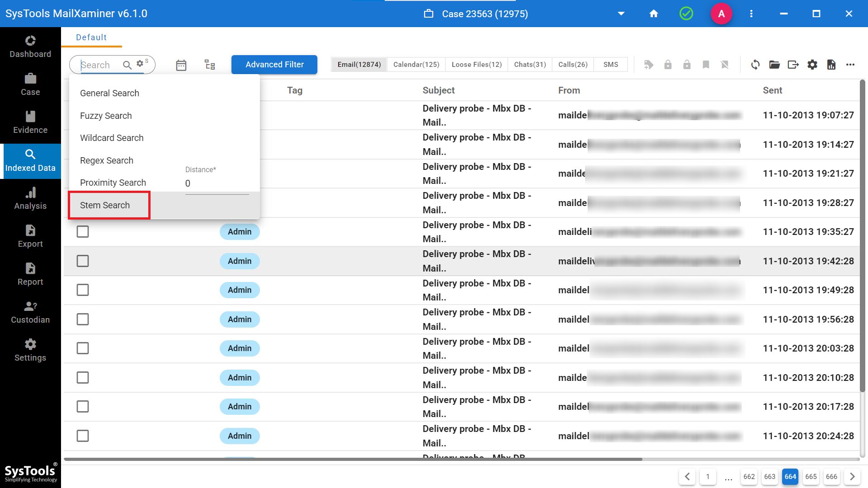Viewport: 868px width, 488px height.
Task: Choose General Search from the menu
Action: 109,93
